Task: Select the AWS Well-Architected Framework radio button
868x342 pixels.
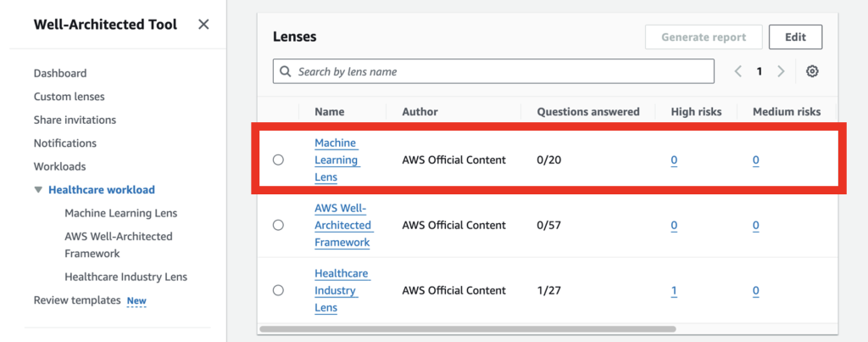Action: click(x=278, y=225)
